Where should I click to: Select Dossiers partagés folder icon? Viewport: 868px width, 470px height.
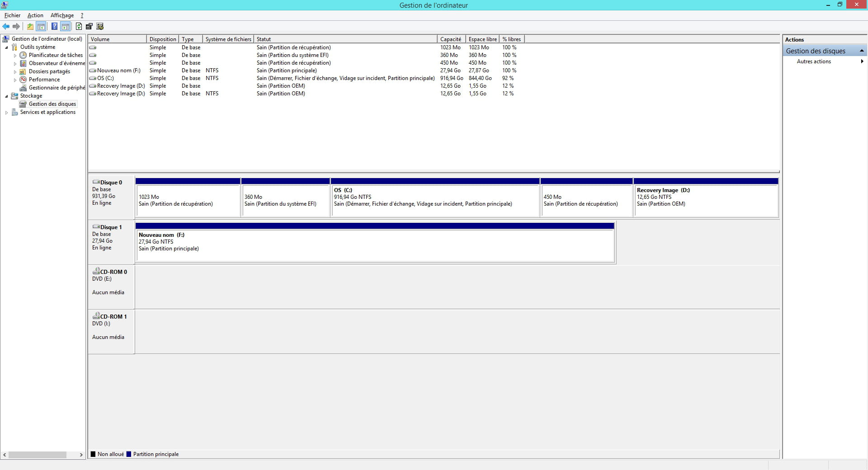(x=23, y=71)
